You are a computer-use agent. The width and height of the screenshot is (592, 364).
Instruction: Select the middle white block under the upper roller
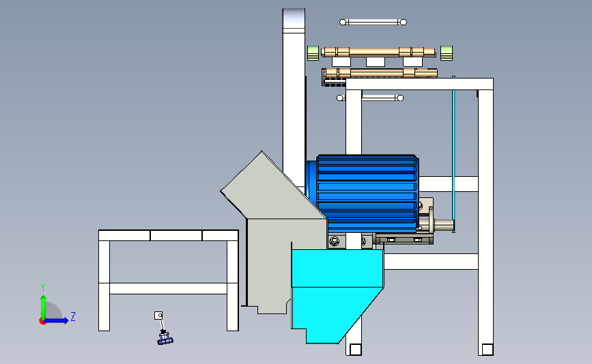click(x=376, y=62)
